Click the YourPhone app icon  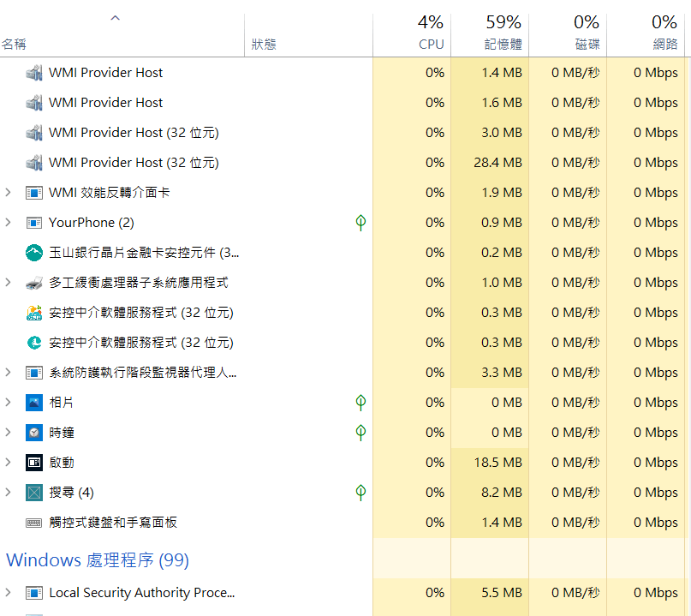(x=34, y=223)
